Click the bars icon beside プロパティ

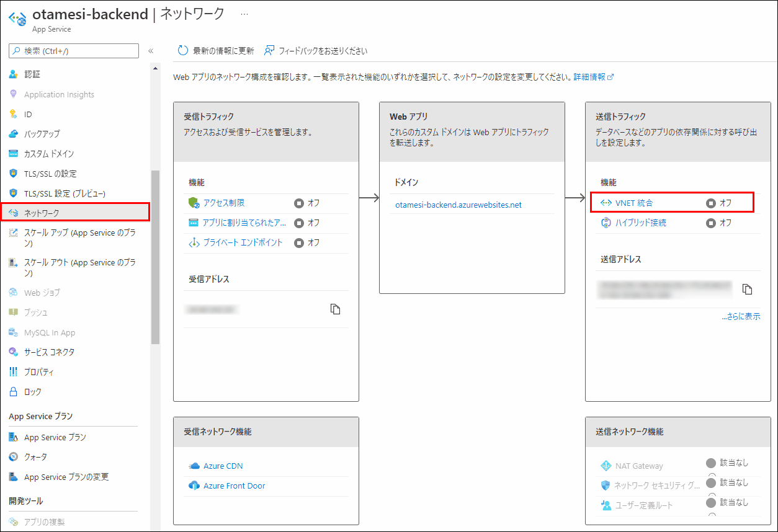[14, 372]
